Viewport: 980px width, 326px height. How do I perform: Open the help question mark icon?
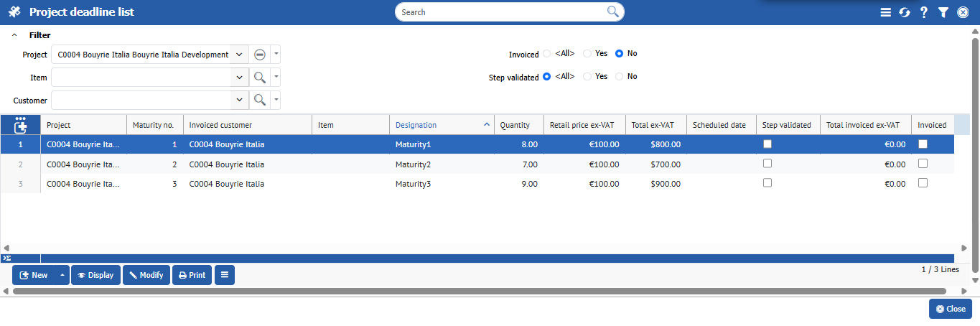point(924,12)
